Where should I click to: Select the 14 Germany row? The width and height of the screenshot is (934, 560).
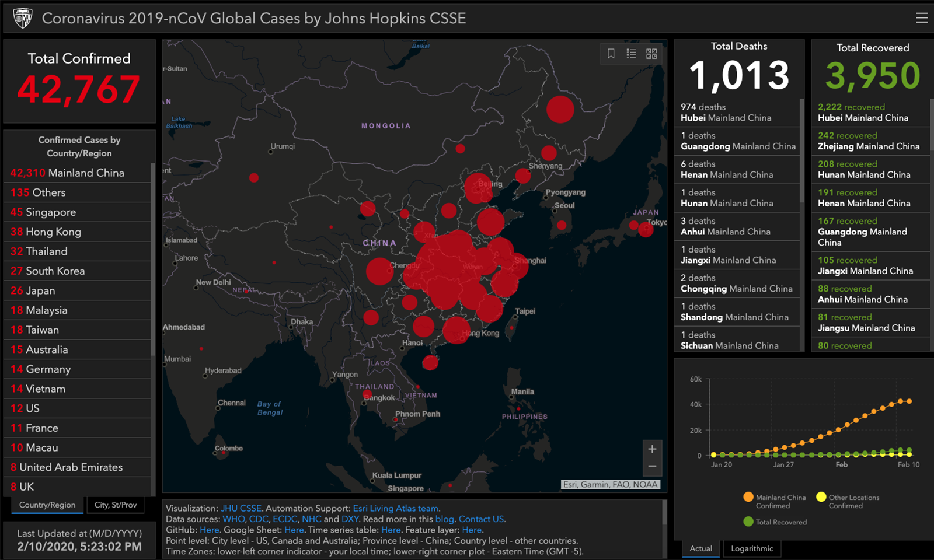(77, 369)
